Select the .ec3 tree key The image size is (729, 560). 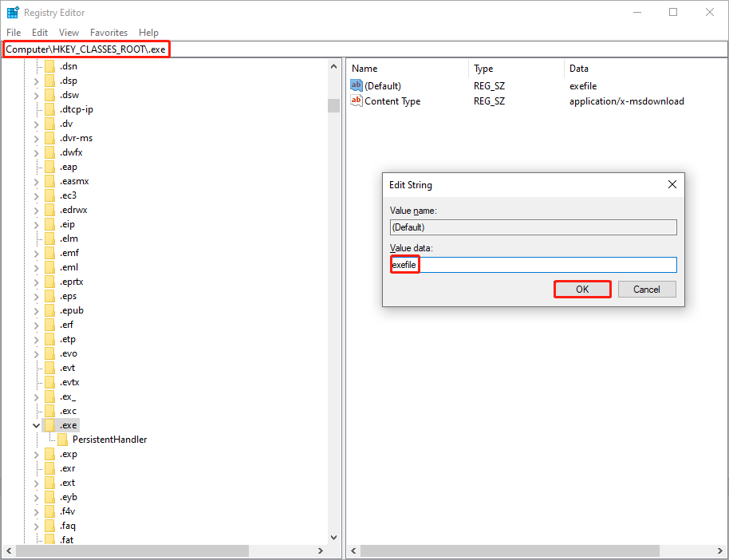point(68,195)
